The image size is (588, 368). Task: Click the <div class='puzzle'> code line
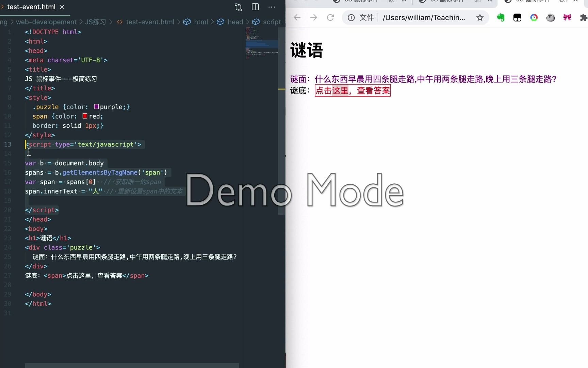click(x=63, y=247)
